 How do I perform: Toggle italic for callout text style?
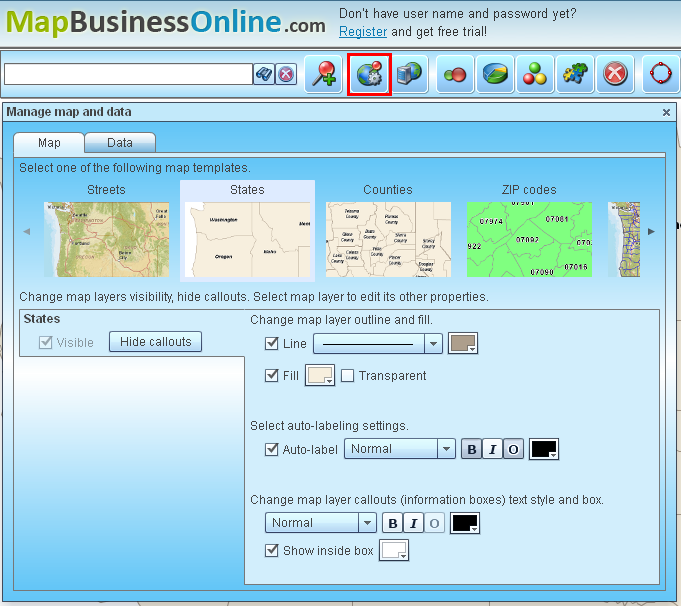(x=413, y=523)
